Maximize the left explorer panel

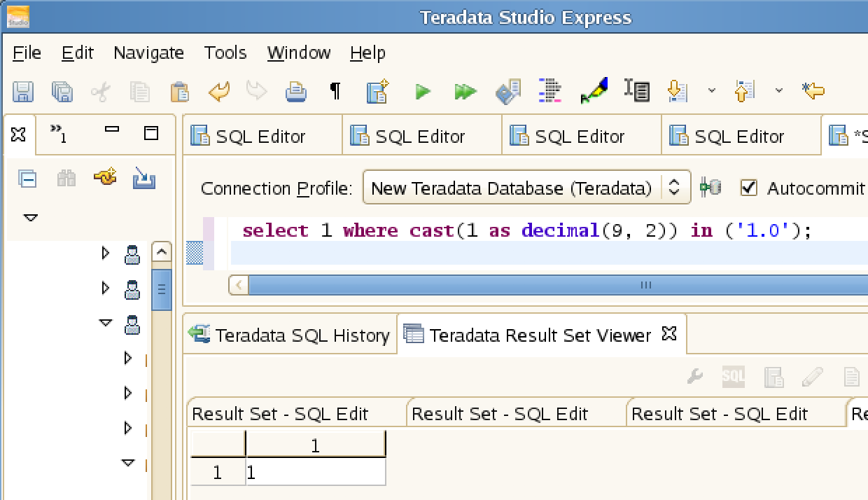(150, 133)
